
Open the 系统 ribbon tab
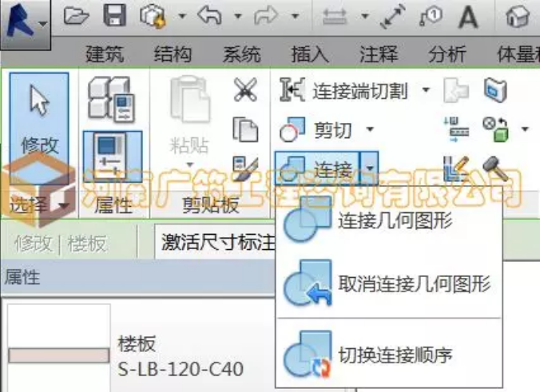click(241, 54)
